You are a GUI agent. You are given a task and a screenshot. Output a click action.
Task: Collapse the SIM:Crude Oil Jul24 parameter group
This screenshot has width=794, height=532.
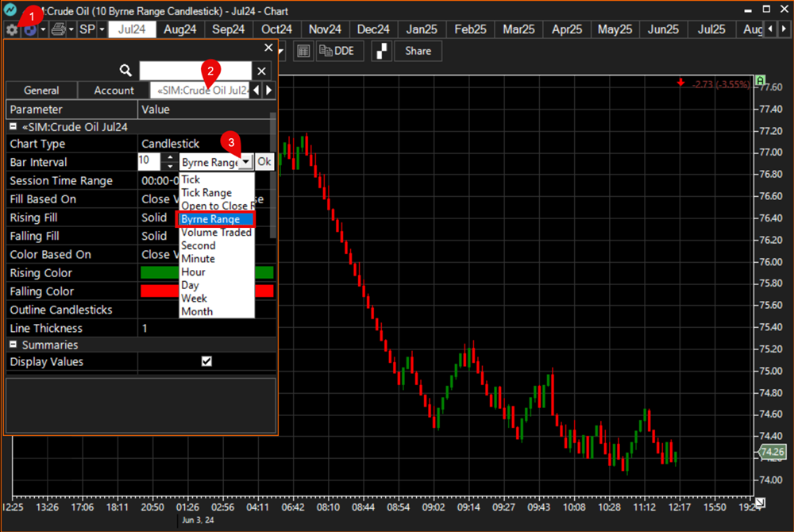[13, 126]
